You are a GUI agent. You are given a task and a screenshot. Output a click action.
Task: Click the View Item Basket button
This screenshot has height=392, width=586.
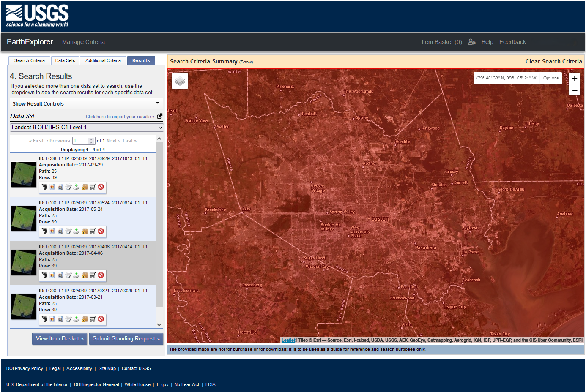(59, 338)
